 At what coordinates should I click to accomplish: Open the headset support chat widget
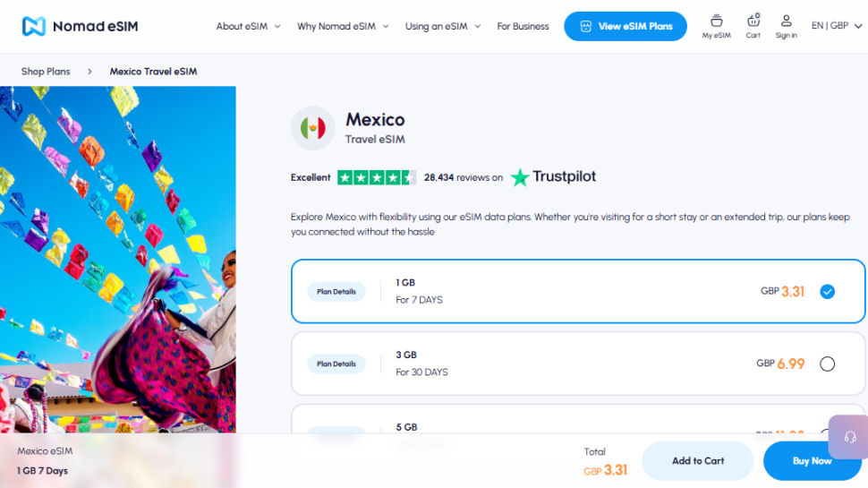(849, 437)
